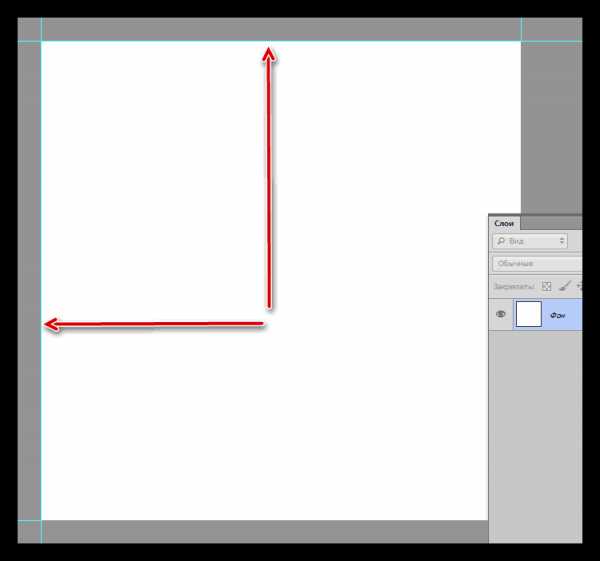Click the tip of the upward red arrow

point(269,49)
